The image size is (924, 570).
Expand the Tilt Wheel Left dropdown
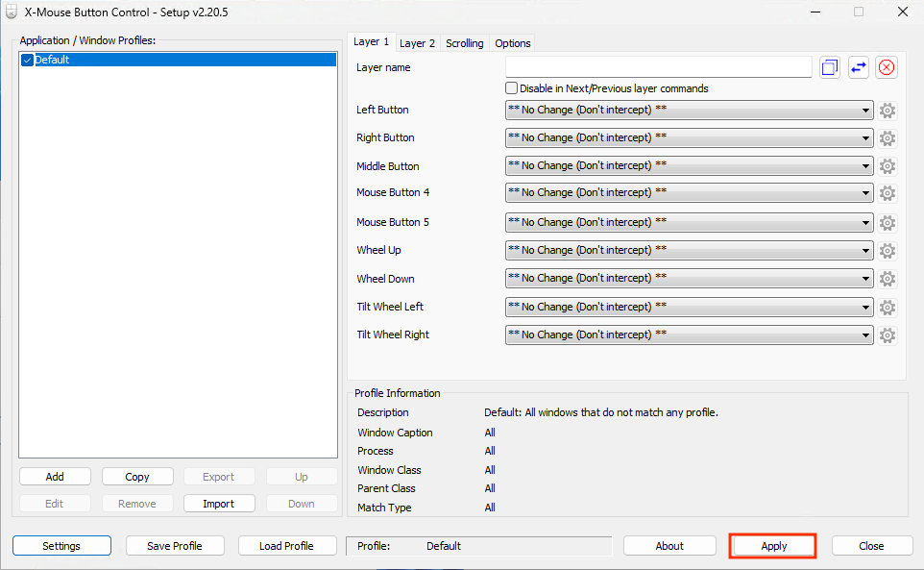tap(689, 307)
